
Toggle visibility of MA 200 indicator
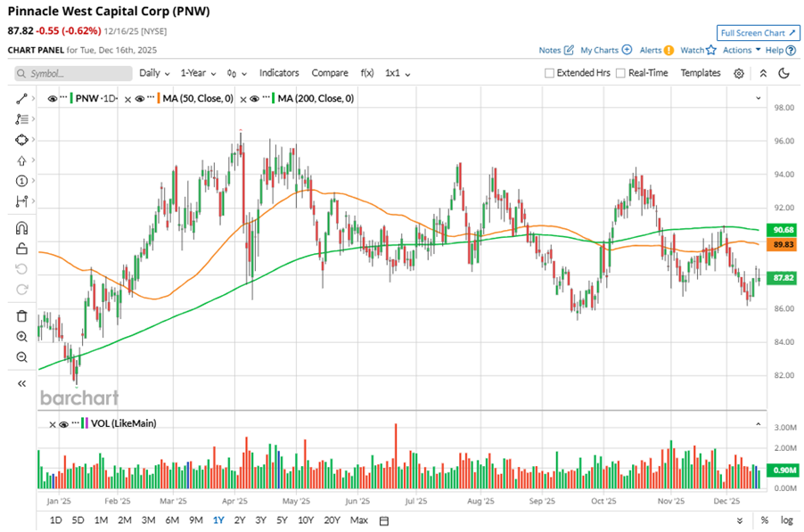tap(254, 98)
